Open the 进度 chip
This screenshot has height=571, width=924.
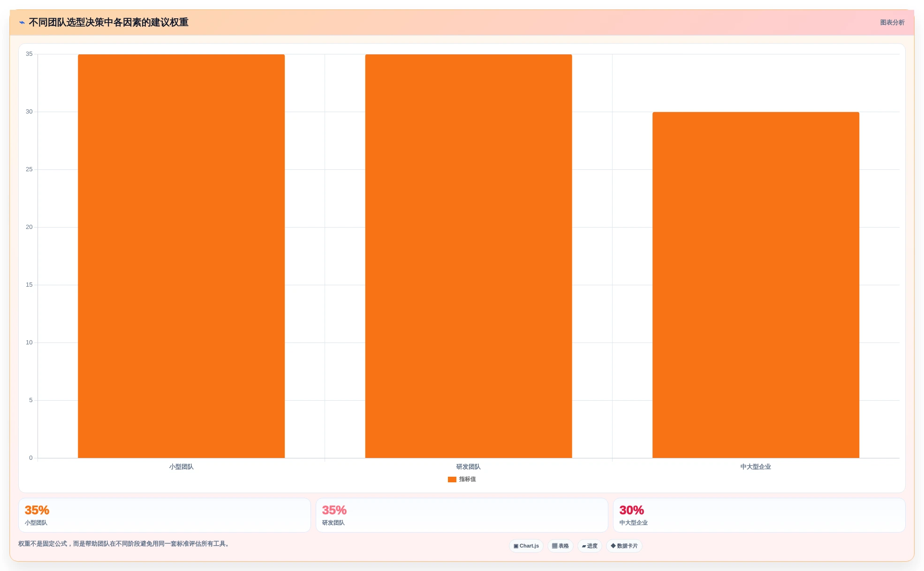pyautogui.click(x=590, y=546)
